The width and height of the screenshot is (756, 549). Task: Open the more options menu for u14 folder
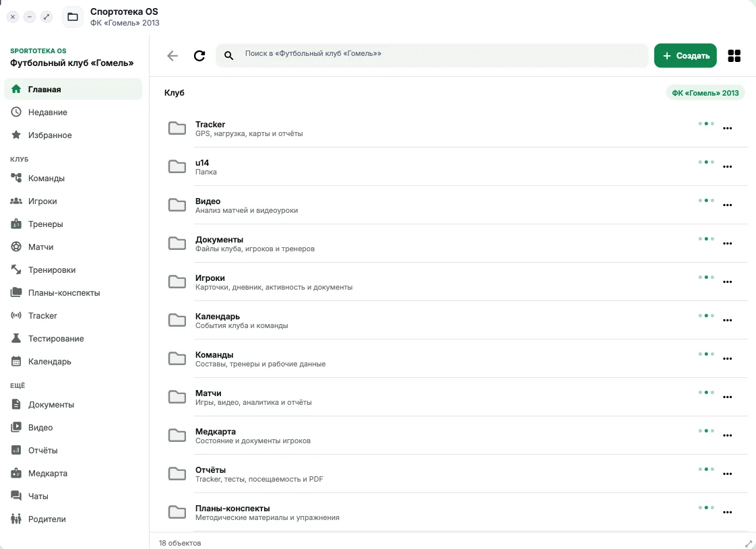coord(727,167)
